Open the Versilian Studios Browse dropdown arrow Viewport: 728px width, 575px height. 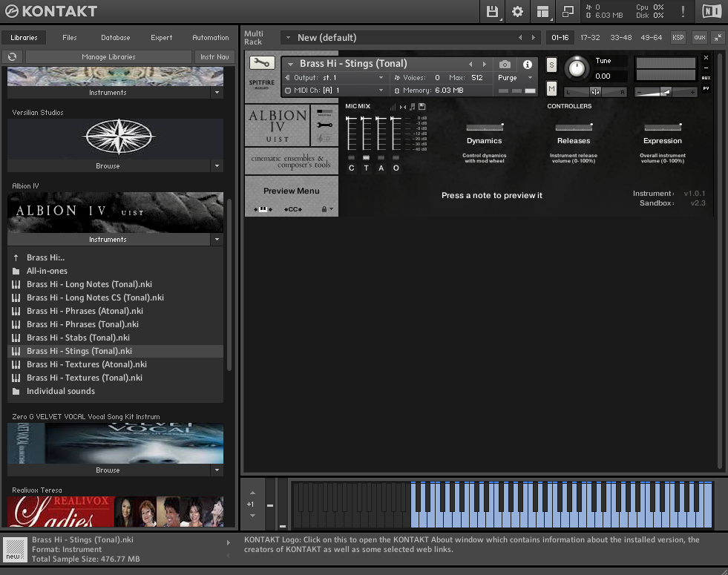coord(217,166)
